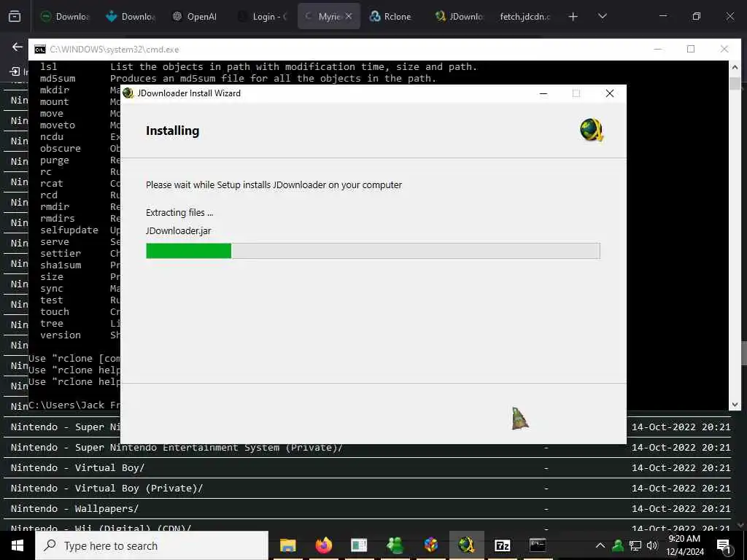Minimize the cmd.exe window
The width and height of the screenshot is (747, 560).
pos(658,49)
